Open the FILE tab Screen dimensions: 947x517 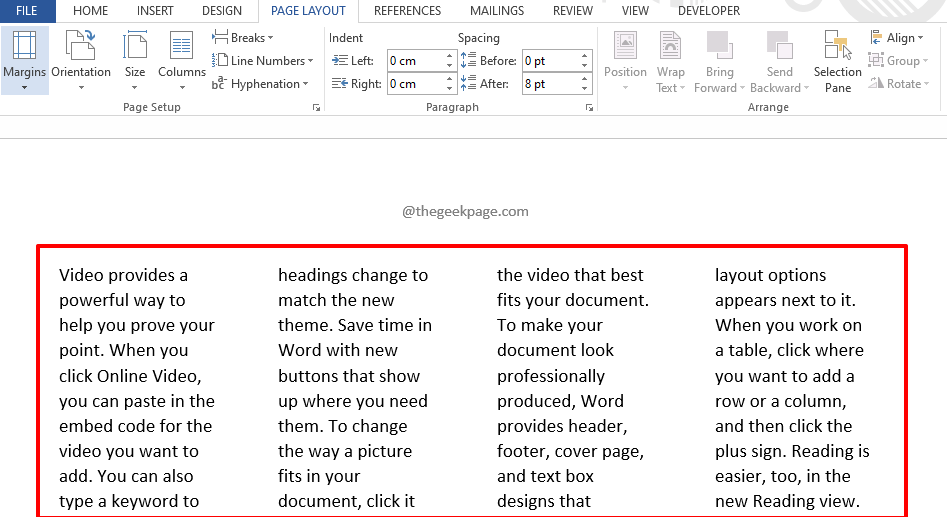click(x=27, y=11)
